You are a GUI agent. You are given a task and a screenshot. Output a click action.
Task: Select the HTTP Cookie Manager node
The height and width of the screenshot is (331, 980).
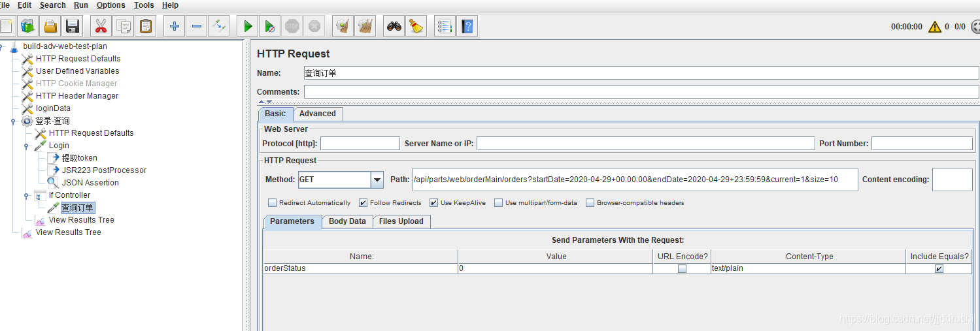point(76,84)
